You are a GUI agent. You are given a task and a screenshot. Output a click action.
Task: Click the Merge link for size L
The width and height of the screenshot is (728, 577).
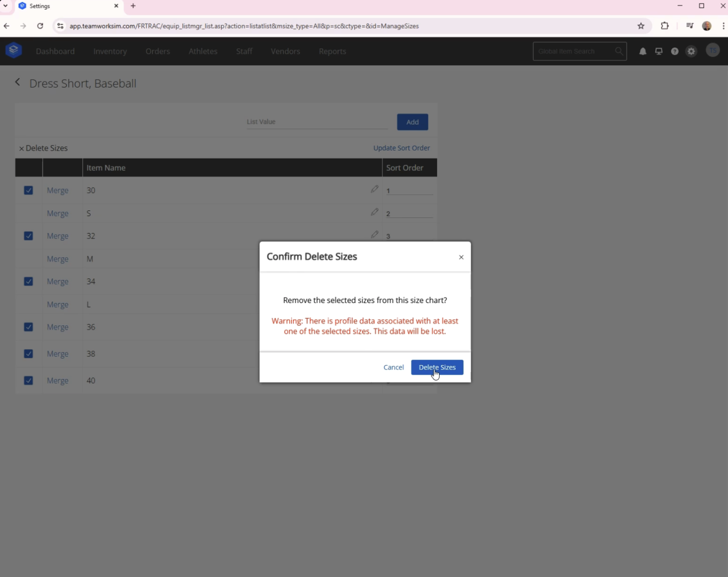pos(57,305)
